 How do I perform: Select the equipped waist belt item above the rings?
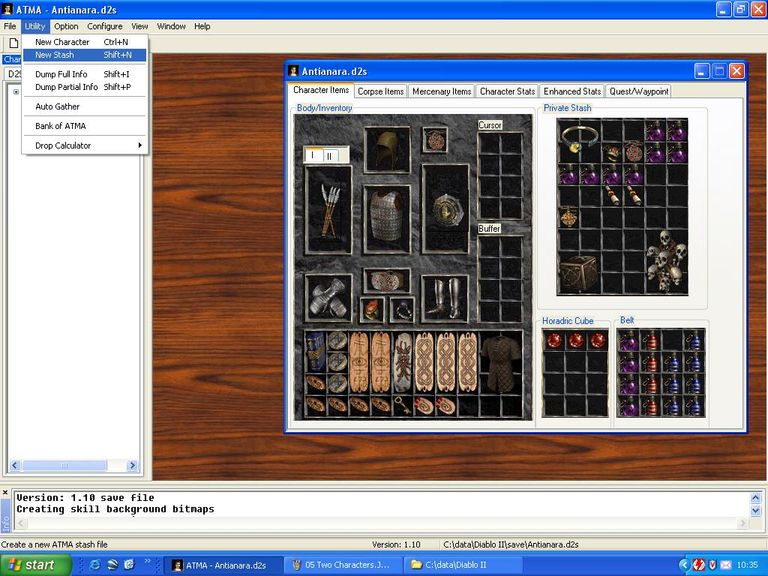click(387, 281)
